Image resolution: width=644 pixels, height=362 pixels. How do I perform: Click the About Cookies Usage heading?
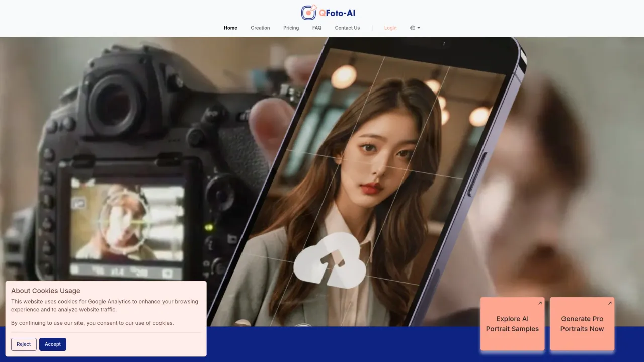(46, 291)
